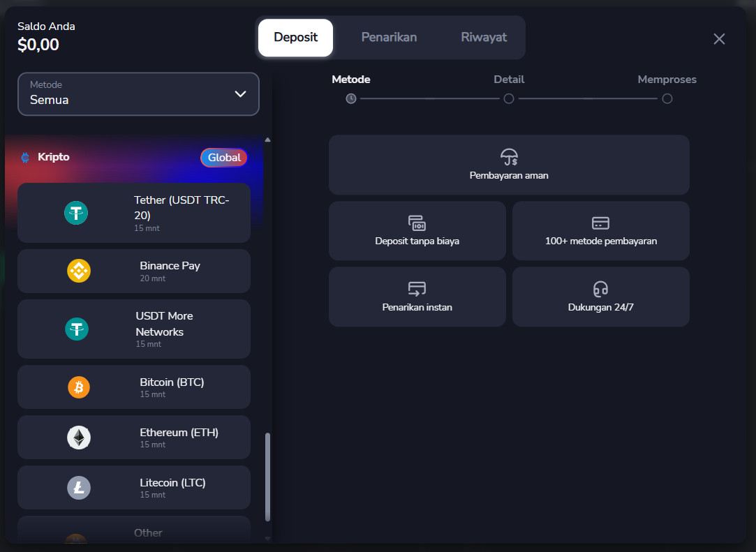Click the Ethereum logo icon
The height and width of the screenshot is (552, 756).
[79, 438]
